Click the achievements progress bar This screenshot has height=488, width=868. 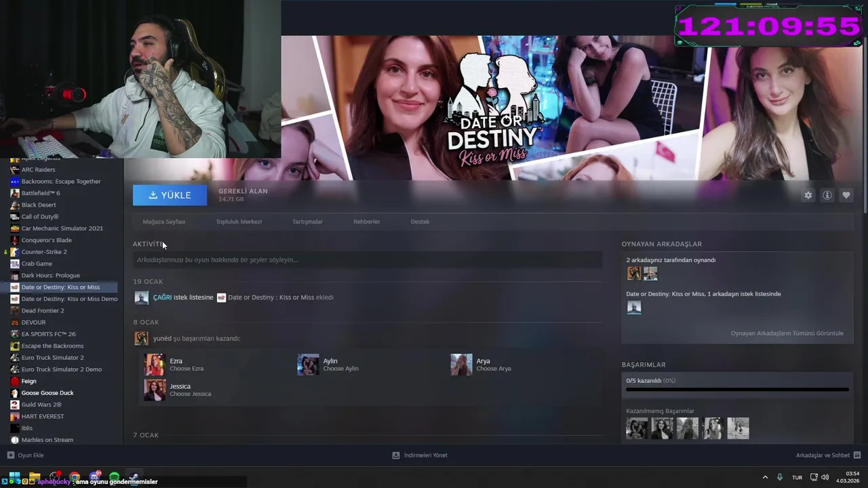[737, 390]
